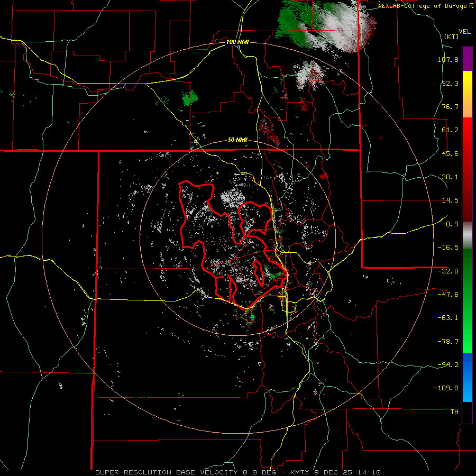This screenshot has width=476, height=476.
Task: Select the -0.9 scale value
Action: [450, 224]
